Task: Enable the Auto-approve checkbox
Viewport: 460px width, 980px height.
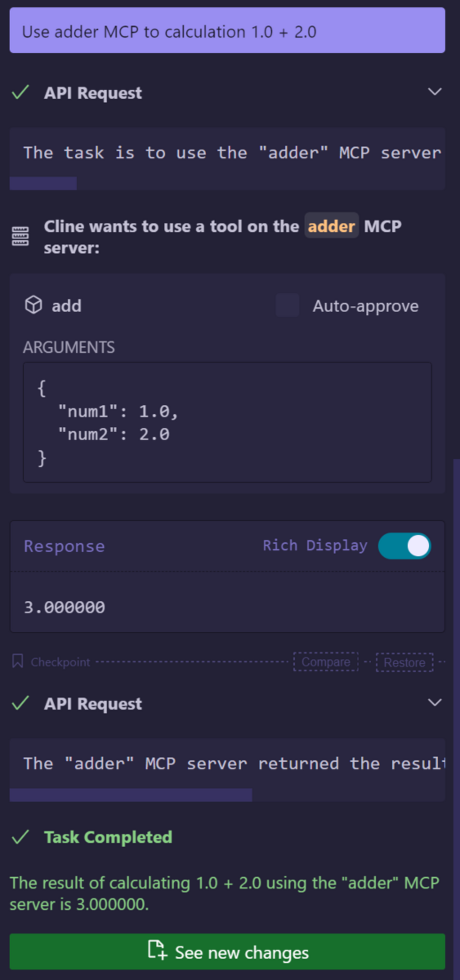Action: click(x=288, y=305)
